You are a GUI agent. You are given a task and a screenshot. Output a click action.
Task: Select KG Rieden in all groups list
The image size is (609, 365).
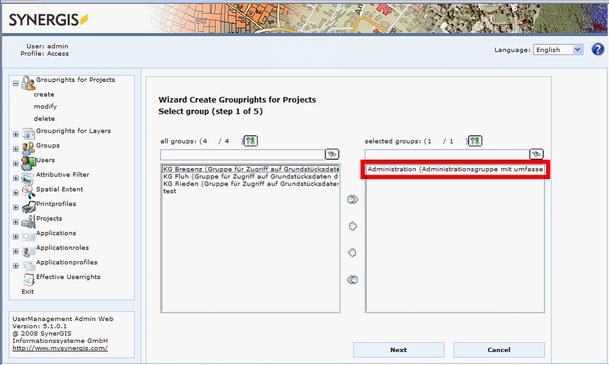[251, 184]
